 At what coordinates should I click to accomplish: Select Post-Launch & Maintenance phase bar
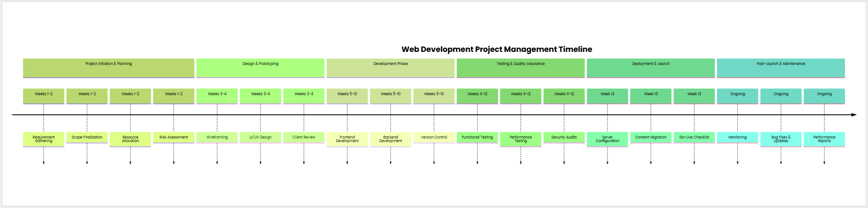(781, 68)
